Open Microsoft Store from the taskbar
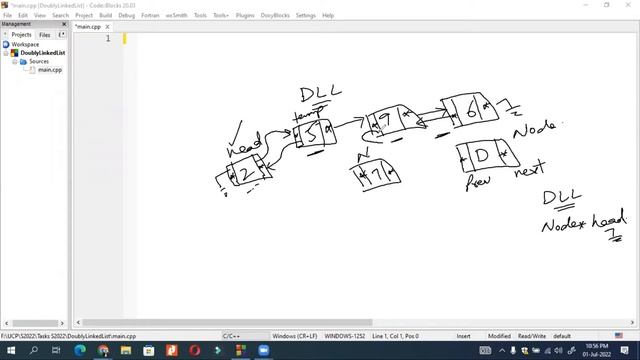The height and width of the screenshot is (360, 640). (149, 350)
